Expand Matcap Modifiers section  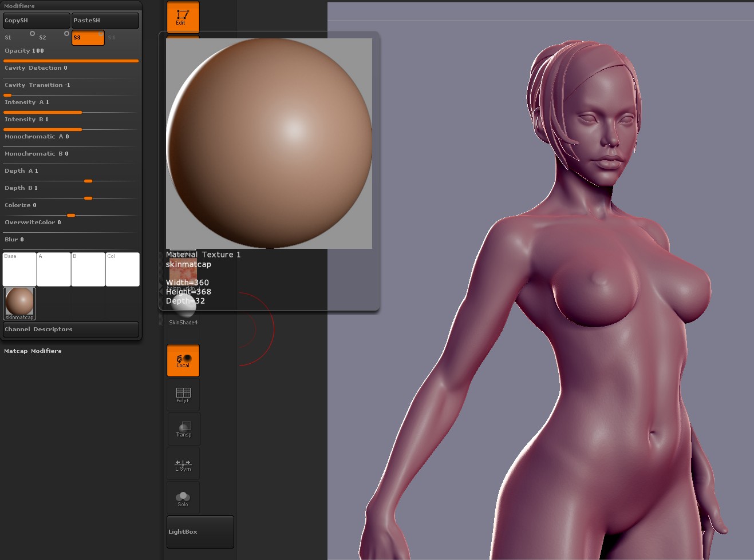tap(33, 351)
